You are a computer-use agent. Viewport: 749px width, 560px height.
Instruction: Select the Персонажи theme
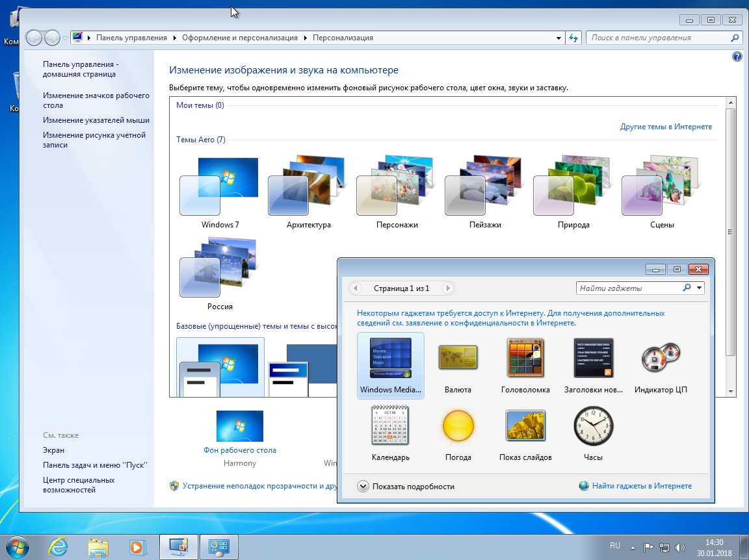[x=397, y=192]
